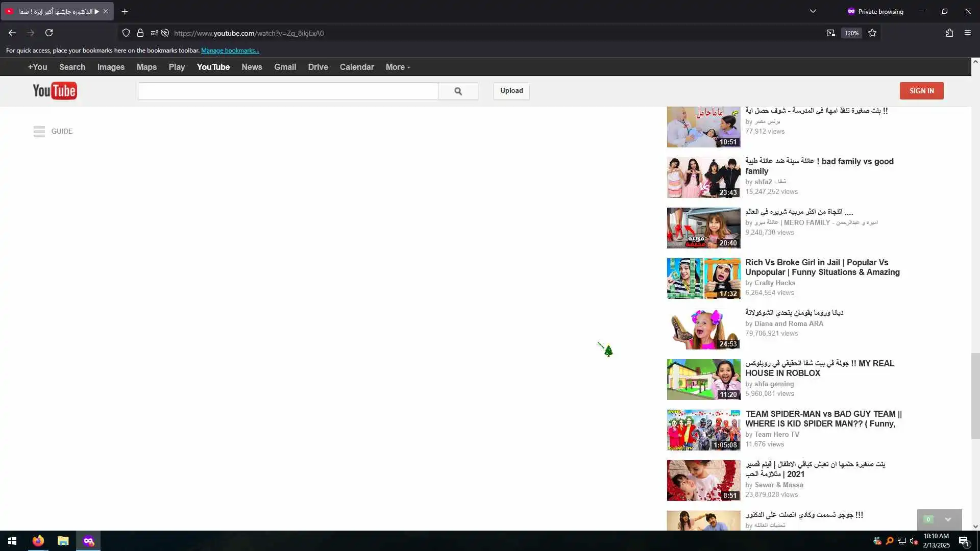Open the Manage bookmarks link

point(230,51)
